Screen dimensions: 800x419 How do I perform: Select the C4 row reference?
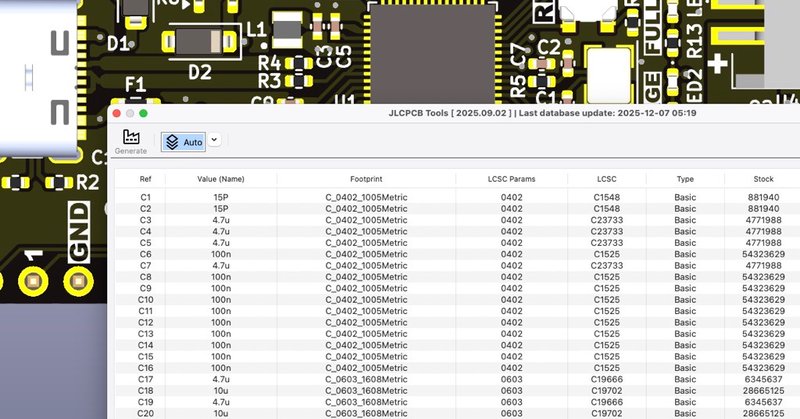pos(145,231)
